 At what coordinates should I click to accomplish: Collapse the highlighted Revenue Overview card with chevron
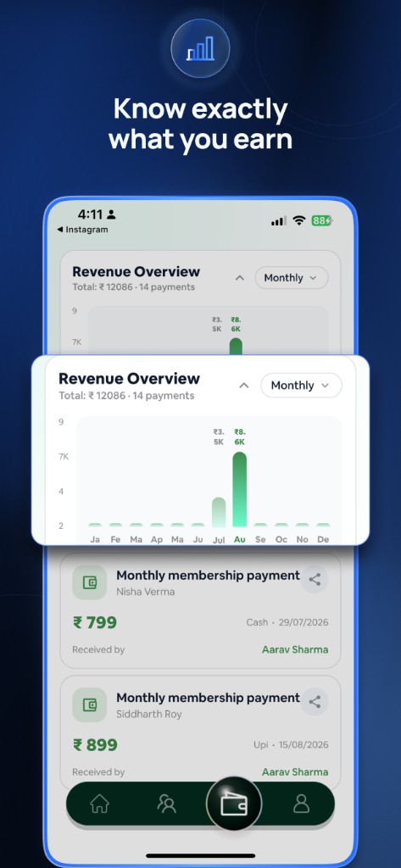(243, 386)
